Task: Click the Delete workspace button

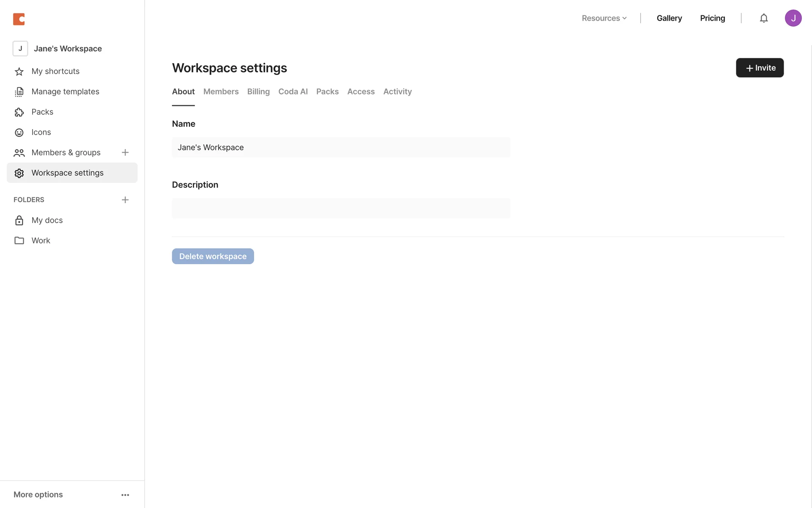Action: tap(213, 256)
